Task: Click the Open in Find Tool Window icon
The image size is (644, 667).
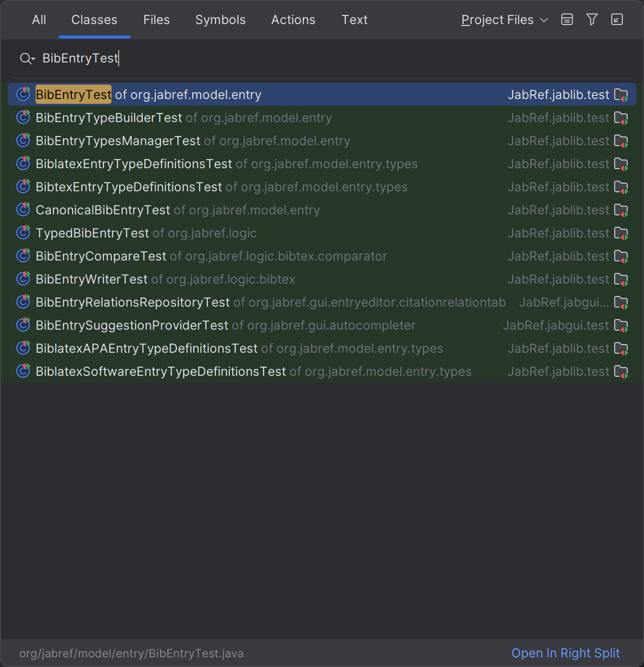Action: [617, 20]
